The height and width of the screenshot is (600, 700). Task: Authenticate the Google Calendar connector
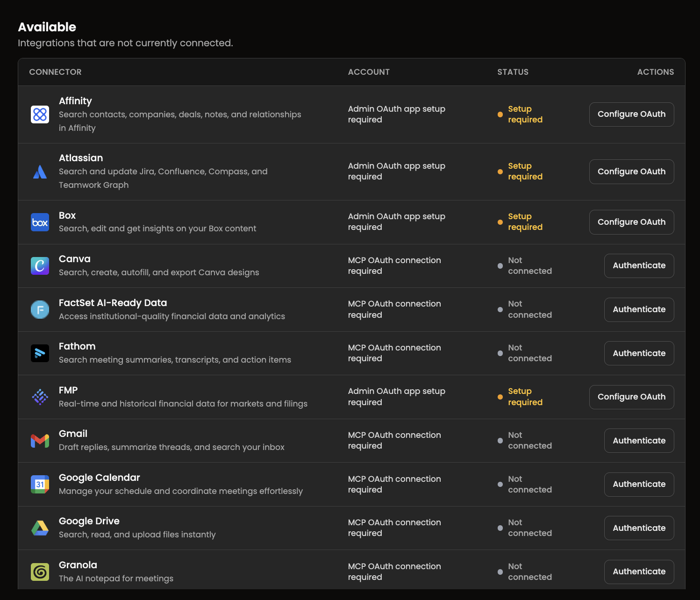pos(639,484)
